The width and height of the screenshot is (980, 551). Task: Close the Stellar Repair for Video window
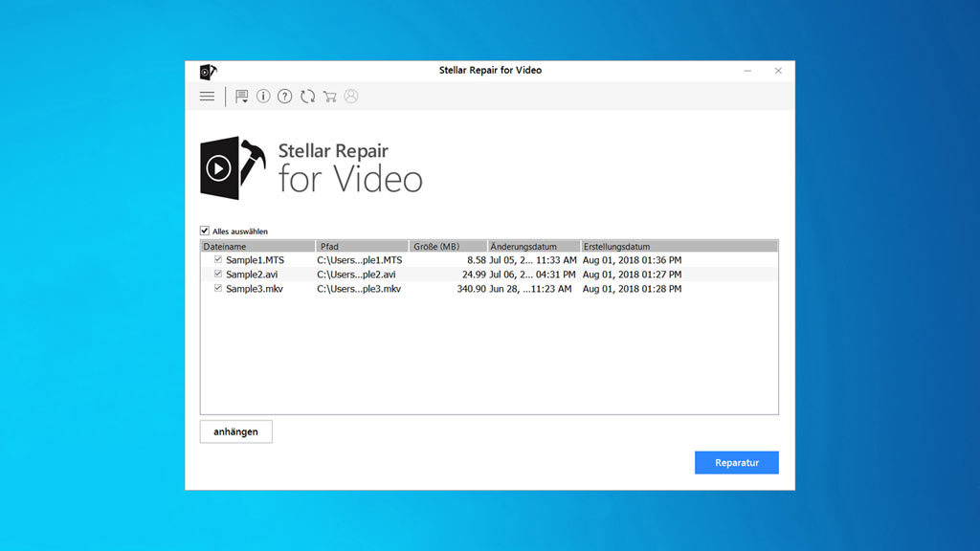coord(778,71)
